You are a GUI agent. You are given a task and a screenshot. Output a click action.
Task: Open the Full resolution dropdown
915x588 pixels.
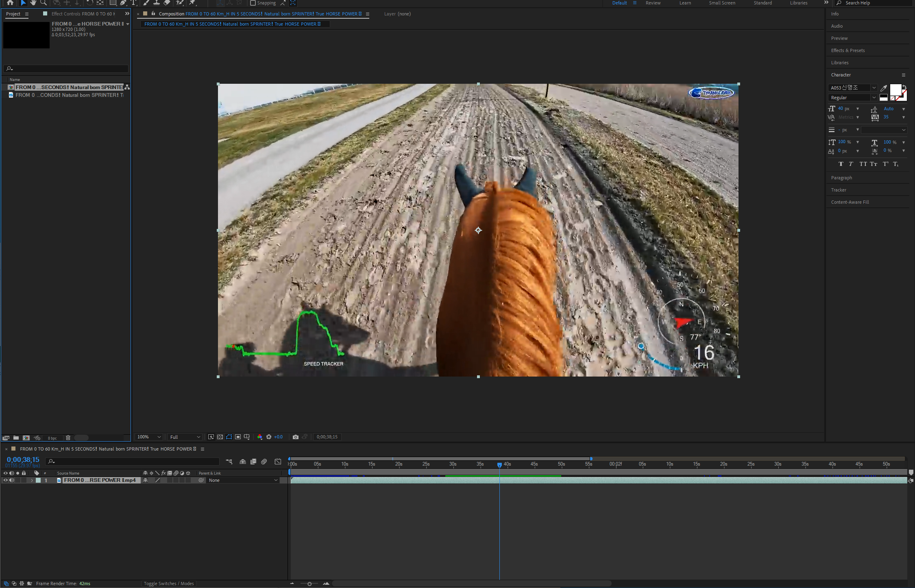click(185, 437)
